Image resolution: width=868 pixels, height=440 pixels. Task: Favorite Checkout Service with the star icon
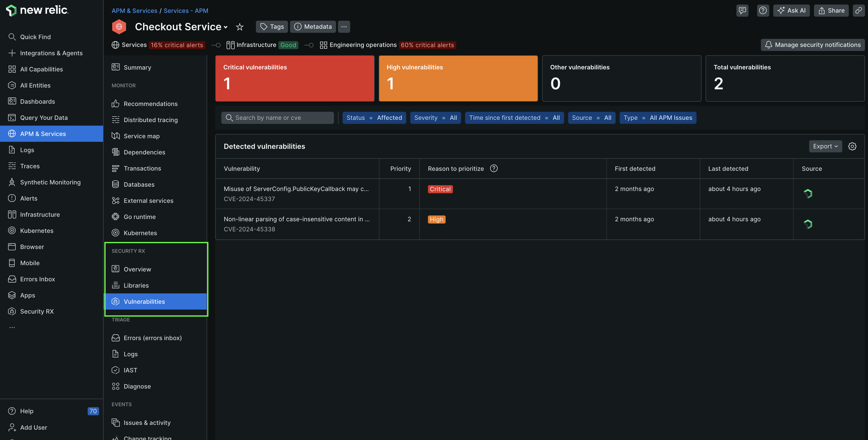239,27
